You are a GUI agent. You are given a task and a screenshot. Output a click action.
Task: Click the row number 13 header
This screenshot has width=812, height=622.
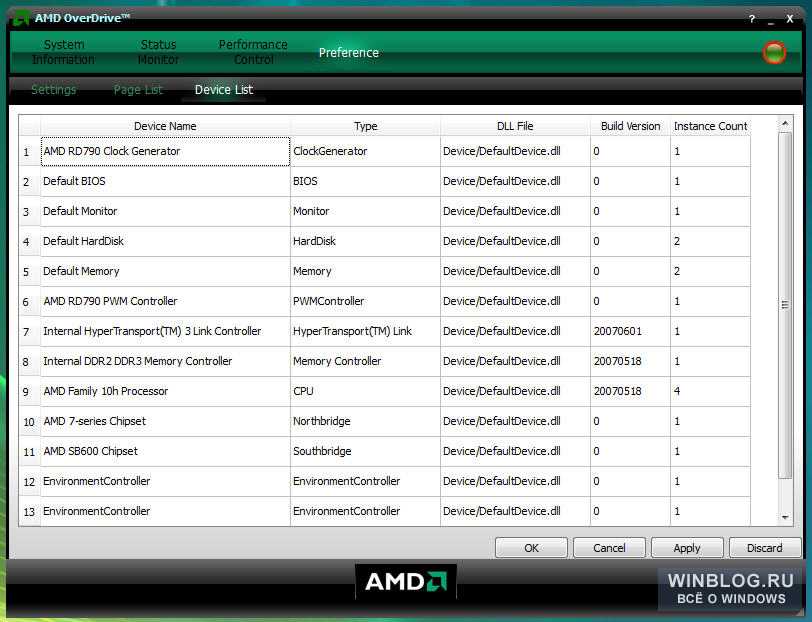point(30,512)
